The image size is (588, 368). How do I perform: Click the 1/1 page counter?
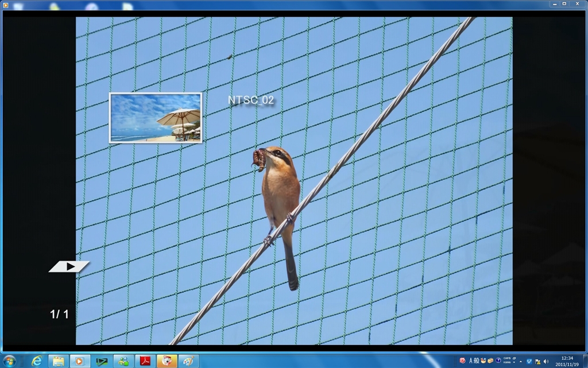click(59, 314)
